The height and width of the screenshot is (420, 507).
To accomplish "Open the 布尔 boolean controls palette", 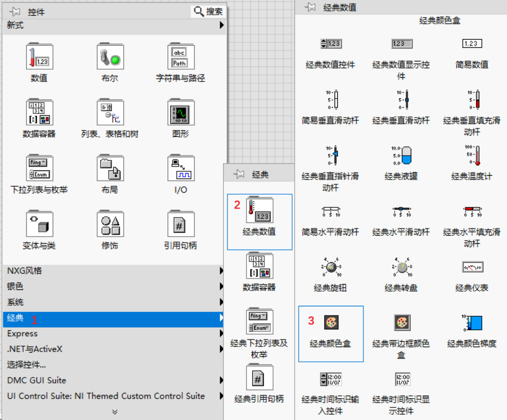I will coord(110,57).
